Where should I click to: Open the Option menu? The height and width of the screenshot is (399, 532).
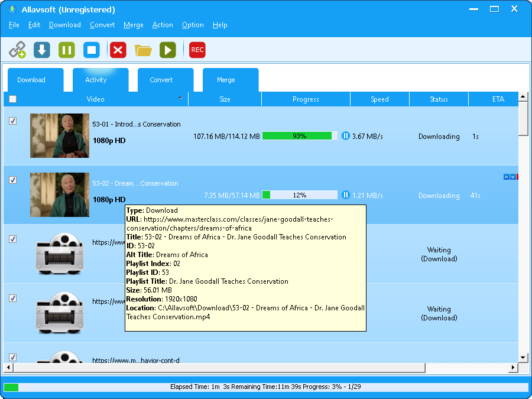pyautogui.click(x=193, y=25)
